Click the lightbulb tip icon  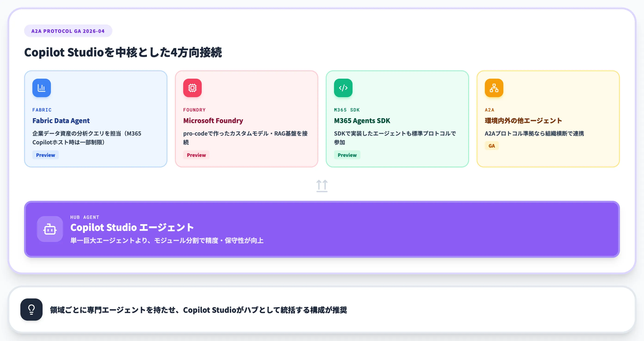click(31, 310)
